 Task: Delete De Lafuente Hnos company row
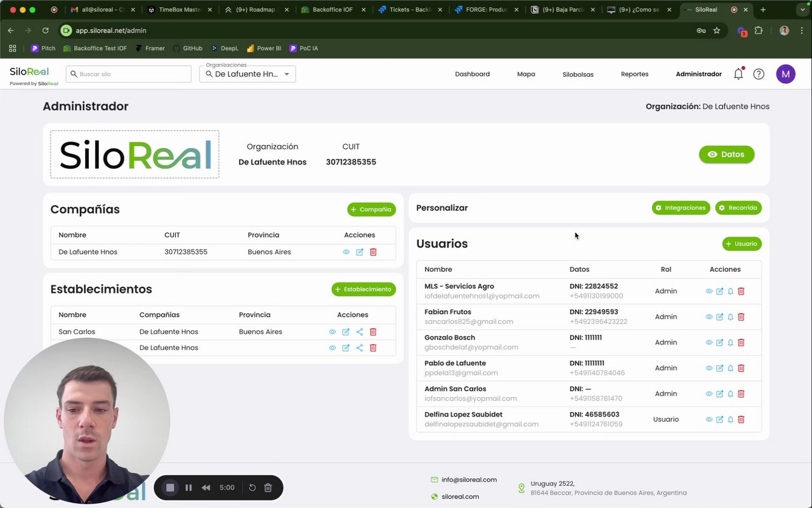pyautogui.click(x=373, y=252)
